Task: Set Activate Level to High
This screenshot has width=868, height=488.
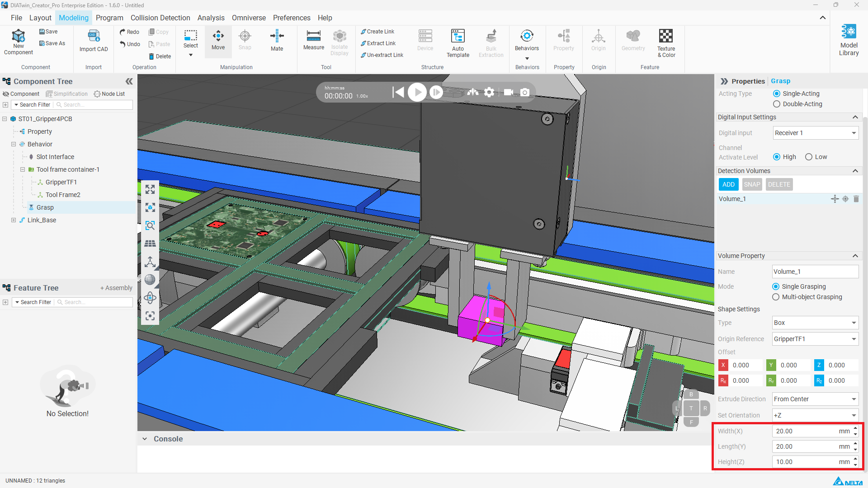Action: tap(784, 157)
